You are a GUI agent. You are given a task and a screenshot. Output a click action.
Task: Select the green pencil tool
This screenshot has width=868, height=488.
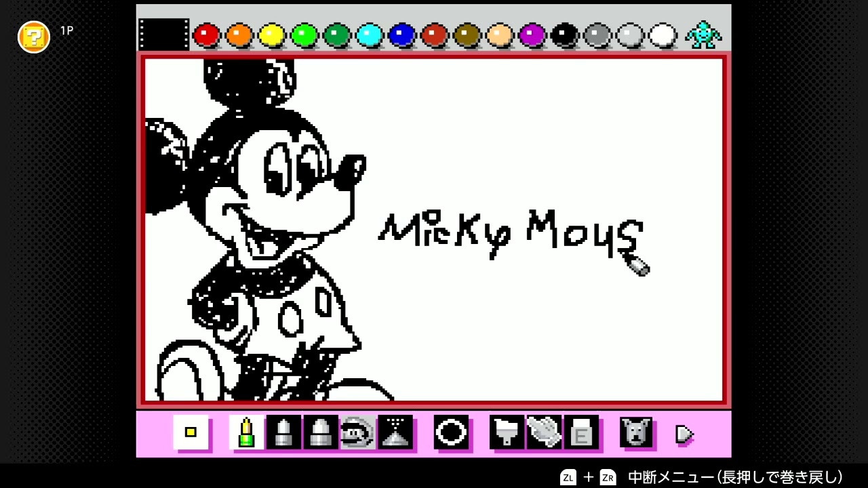click(246, 432)
